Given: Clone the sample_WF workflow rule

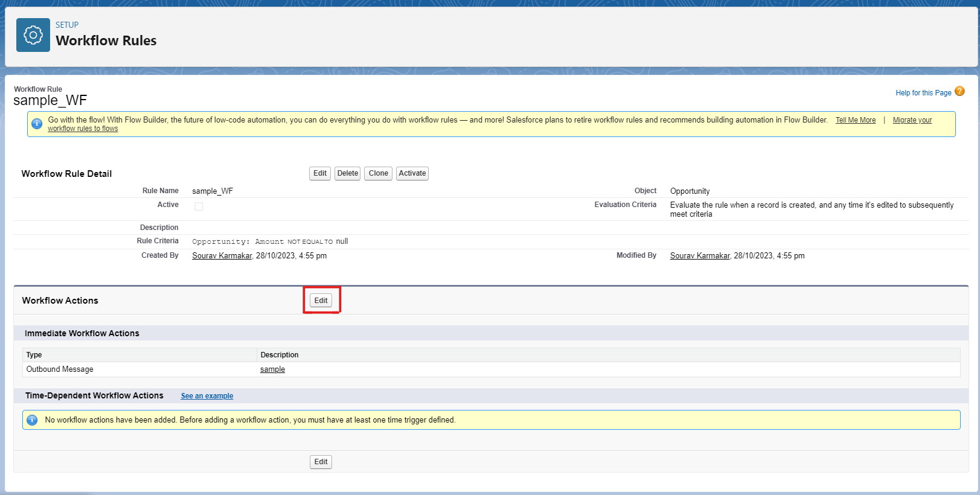Looking at the screenshot, I should pos(378,173).
